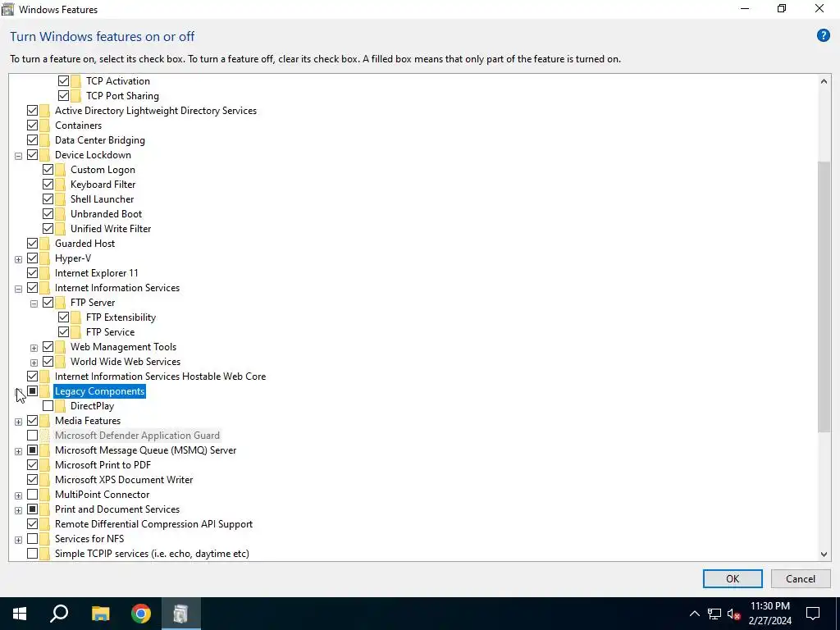The height and width of the screenshot is (630, 840).
Task: Disable Keyboard Filter checkbox
Action: tap(48, 185)
